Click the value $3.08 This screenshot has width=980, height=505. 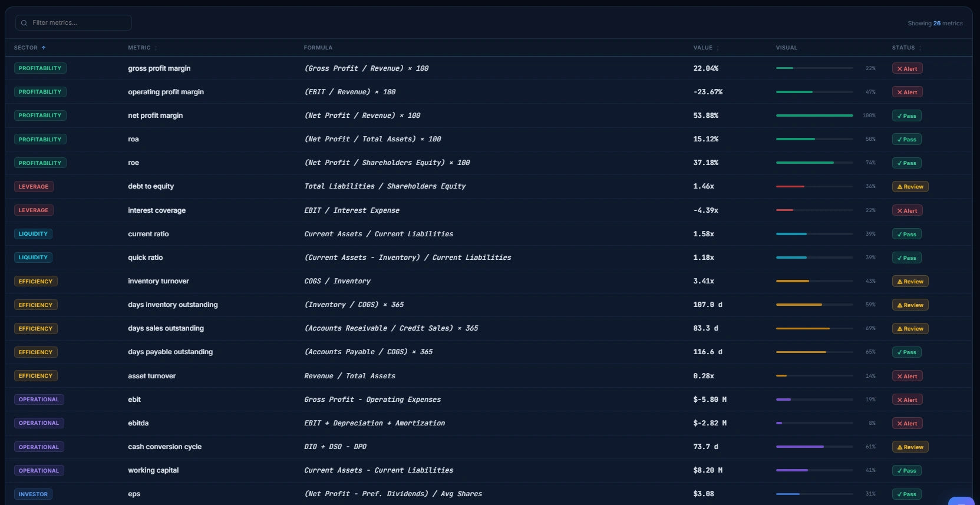pos(704,494)
